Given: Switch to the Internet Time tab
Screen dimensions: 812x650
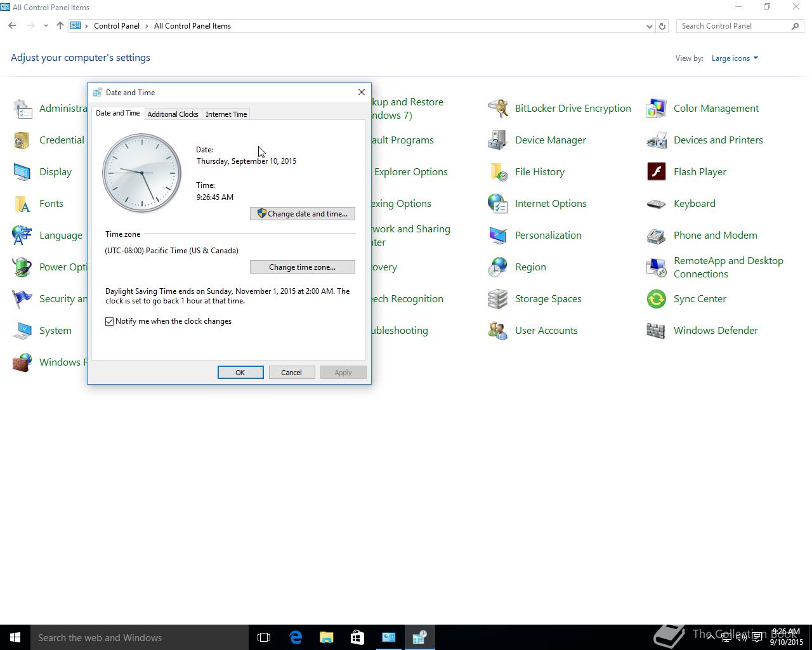Looking at the screenshot, I should [226, 114].
